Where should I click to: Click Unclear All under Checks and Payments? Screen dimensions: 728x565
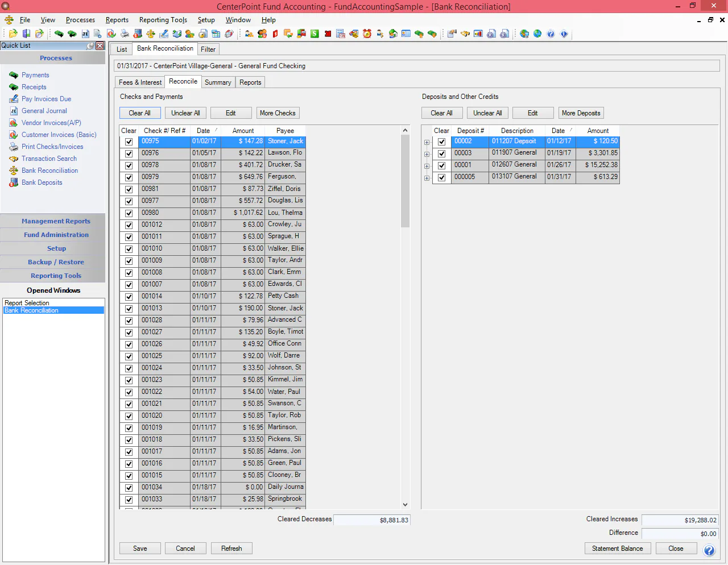point(185,113)
